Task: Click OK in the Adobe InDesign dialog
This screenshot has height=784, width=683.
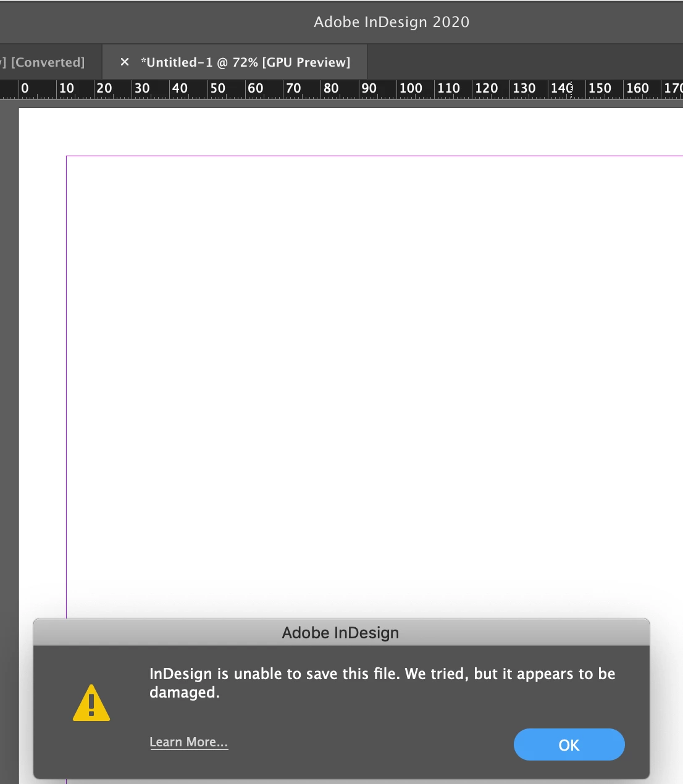Action: click(x=569, y=744)
